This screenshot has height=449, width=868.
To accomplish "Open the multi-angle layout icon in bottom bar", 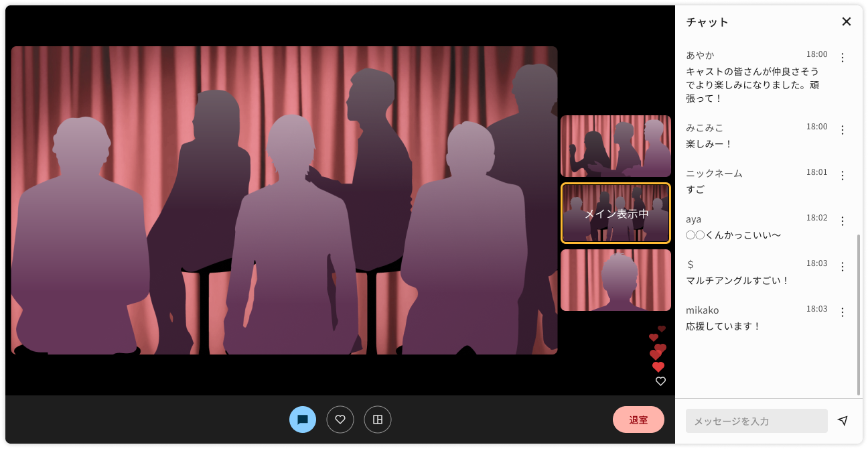I will [x=378, y=419].
